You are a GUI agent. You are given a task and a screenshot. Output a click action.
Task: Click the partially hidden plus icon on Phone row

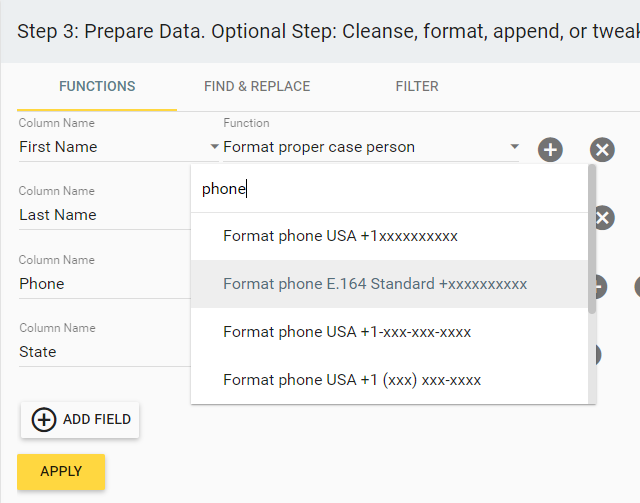coord(602,286)
